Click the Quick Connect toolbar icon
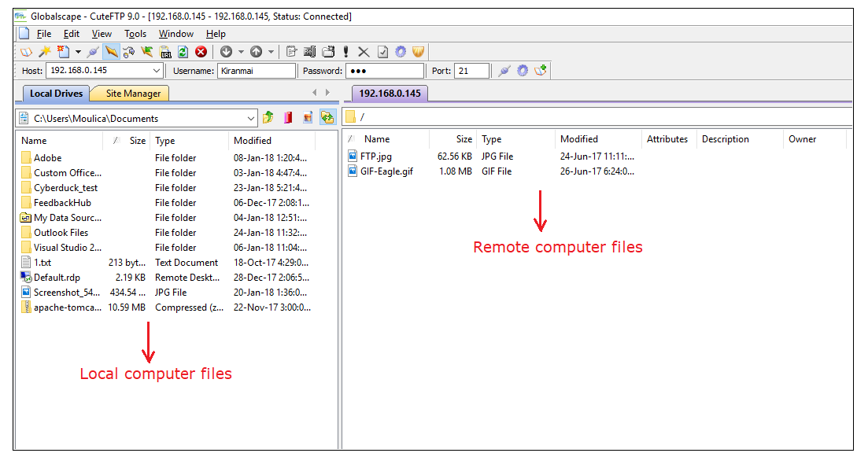Screen dimensions: 868x464 pyautogui.click(x=129, y=52)
